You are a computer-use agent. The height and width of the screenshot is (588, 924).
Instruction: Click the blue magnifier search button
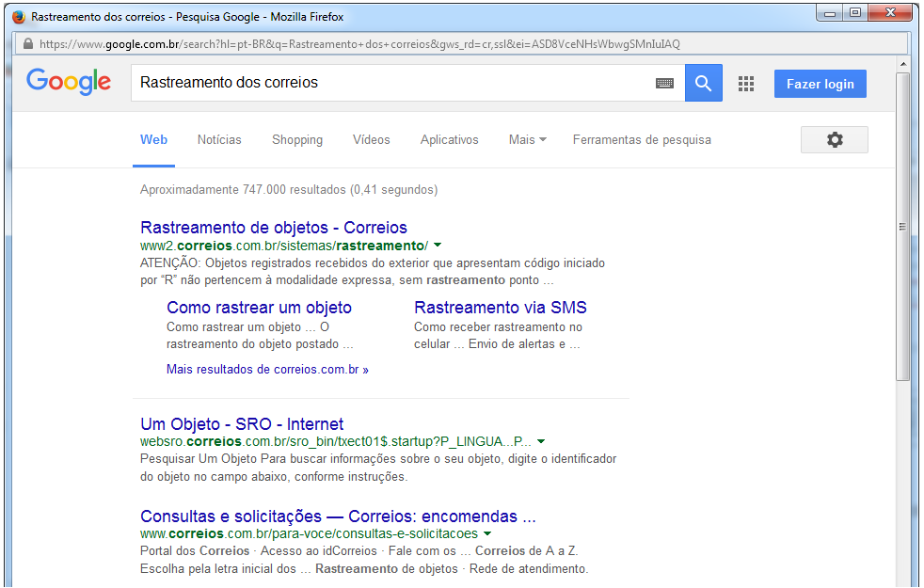[x=703, y=83]
